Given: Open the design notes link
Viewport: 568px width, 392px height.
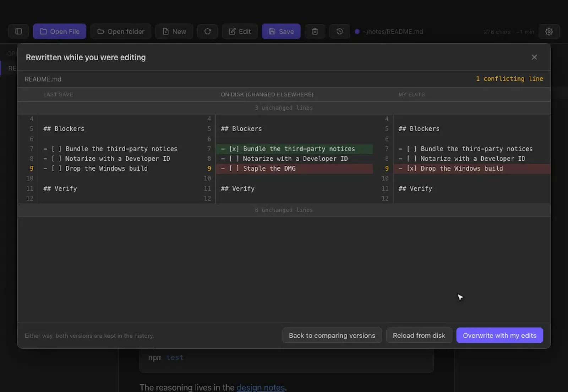Looking at the screenshot, I should pyautogui.click(x=261, y=387).
